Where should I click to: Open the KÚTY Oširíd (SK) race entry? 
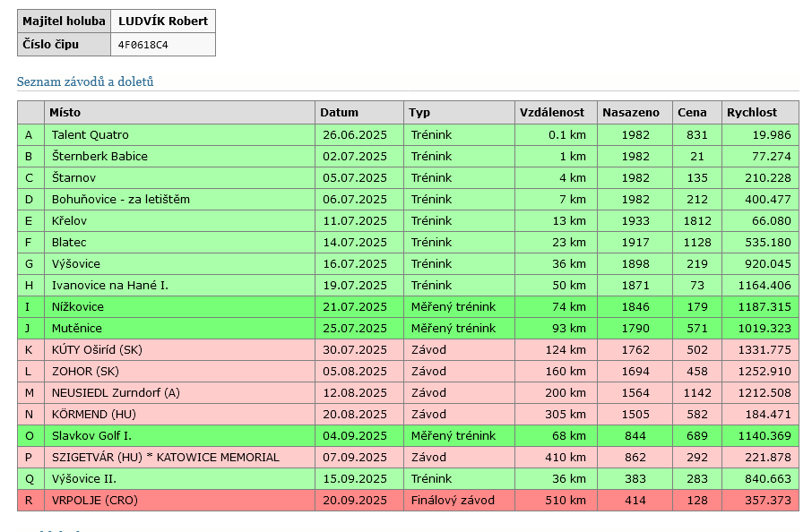coord(97,350)
